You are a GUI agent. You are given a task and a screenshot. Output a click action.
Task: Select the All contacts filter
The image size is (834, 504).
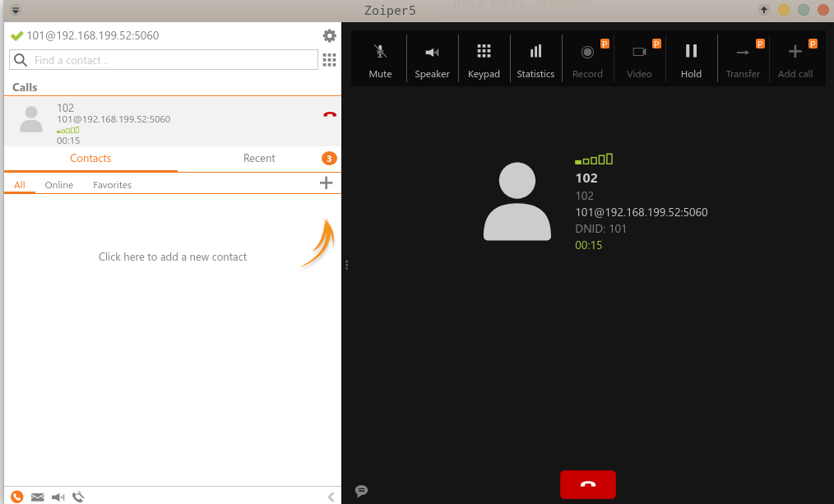(x=20, y=185)
